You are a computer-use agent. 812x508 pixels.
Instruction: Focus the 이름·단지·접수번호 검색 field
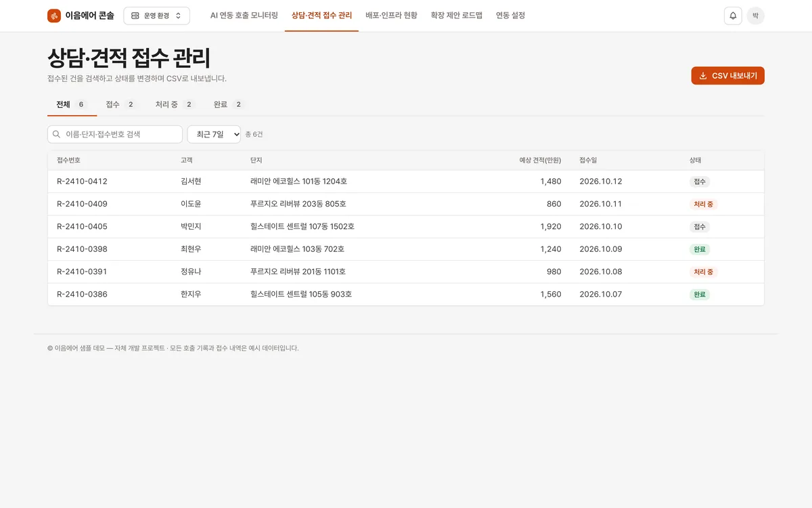pyautogui.click(x=115, y=134)
